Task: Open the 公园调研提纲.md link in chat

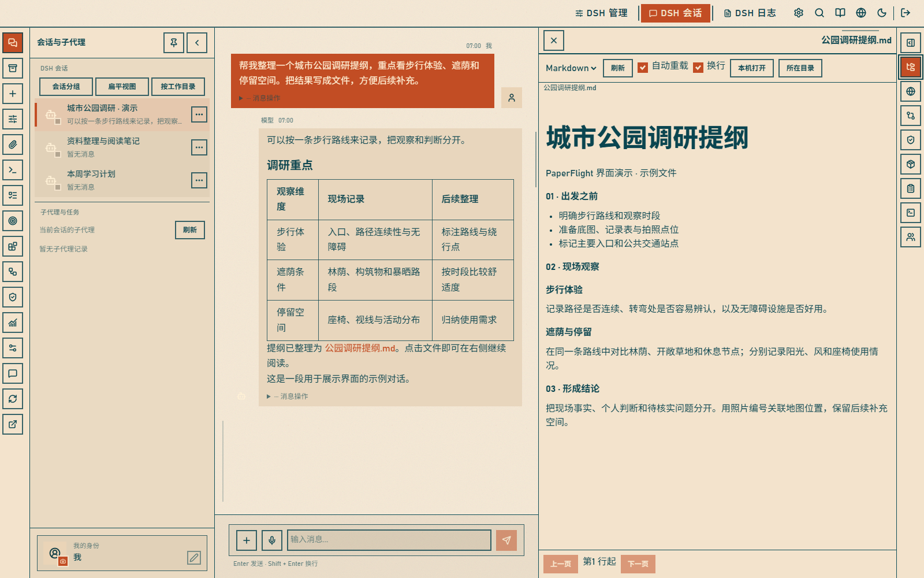Action: pyautogui.click(x=360, y=348)
